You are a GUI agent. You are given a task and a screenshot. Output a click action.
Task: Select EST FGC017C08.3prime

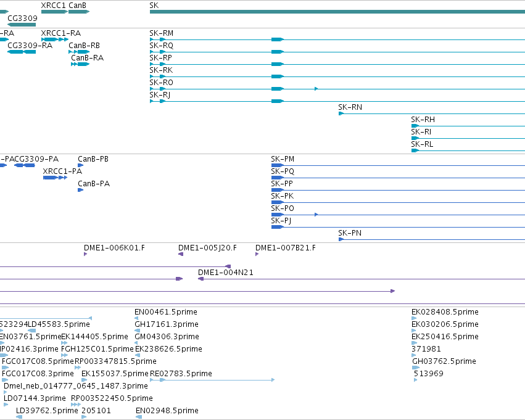5,380
